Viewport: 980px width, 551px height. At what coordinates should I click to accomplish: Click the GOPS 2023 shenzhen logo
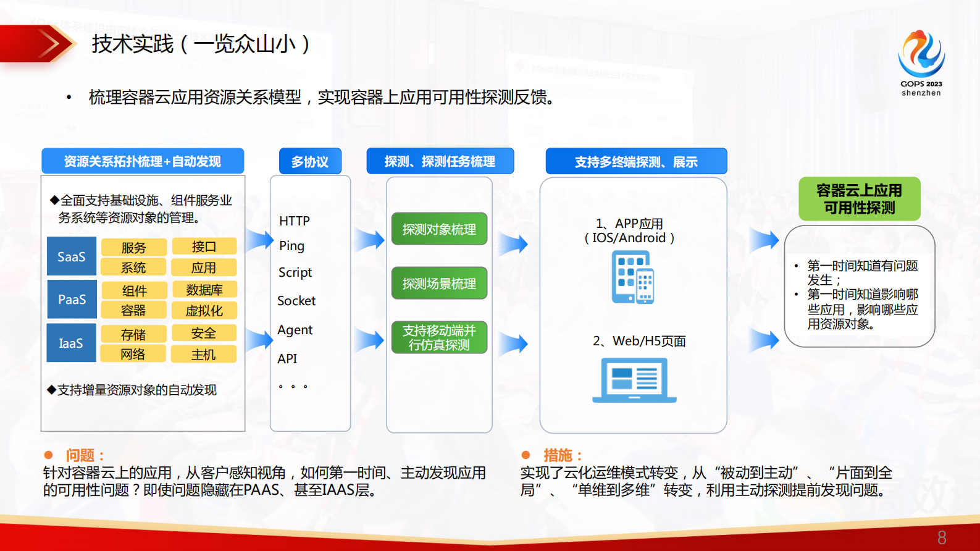[x=921, y=63]
